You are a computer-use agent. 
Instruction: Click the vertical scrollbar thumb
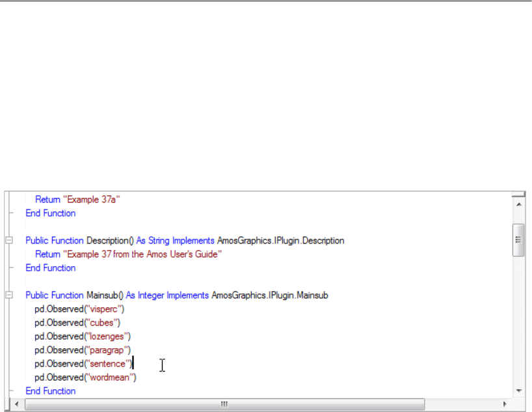pyautogui.click(x=518, y=240)
